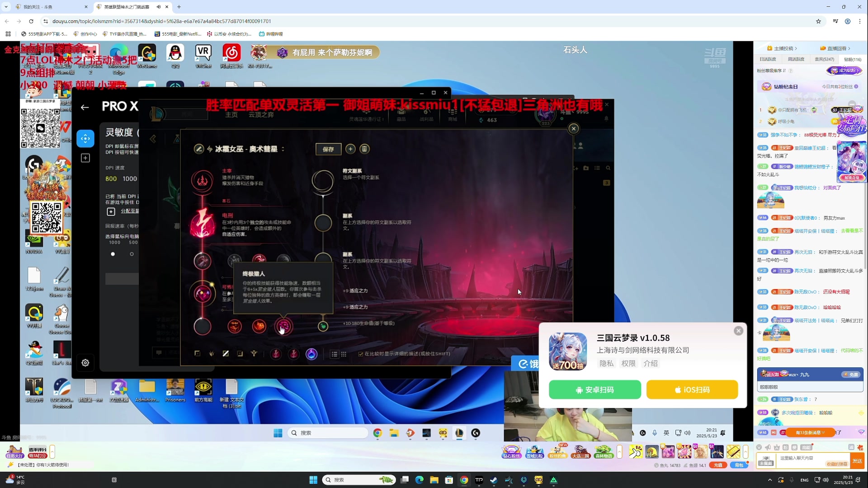868x488 pixels.
Task: Select the first report rate radio dot
Action: point(113,254)
